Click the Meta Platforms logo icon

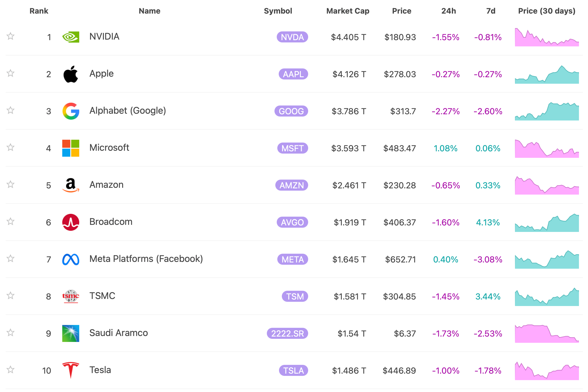71,259
